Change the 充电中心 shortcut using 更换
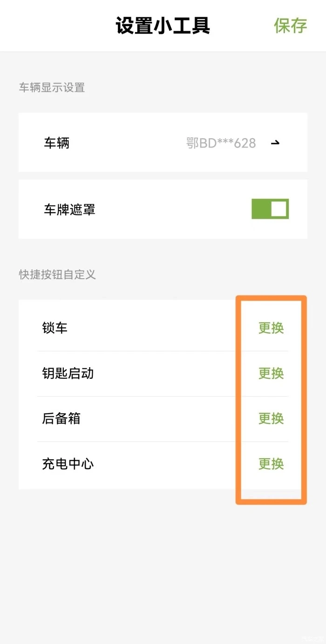 [271, 464]
